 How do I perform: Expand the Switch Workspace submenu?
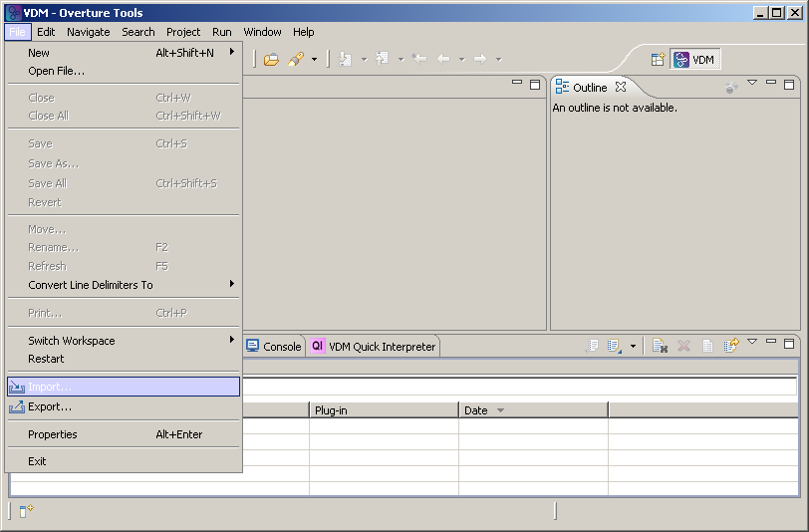tap(124, 341)
